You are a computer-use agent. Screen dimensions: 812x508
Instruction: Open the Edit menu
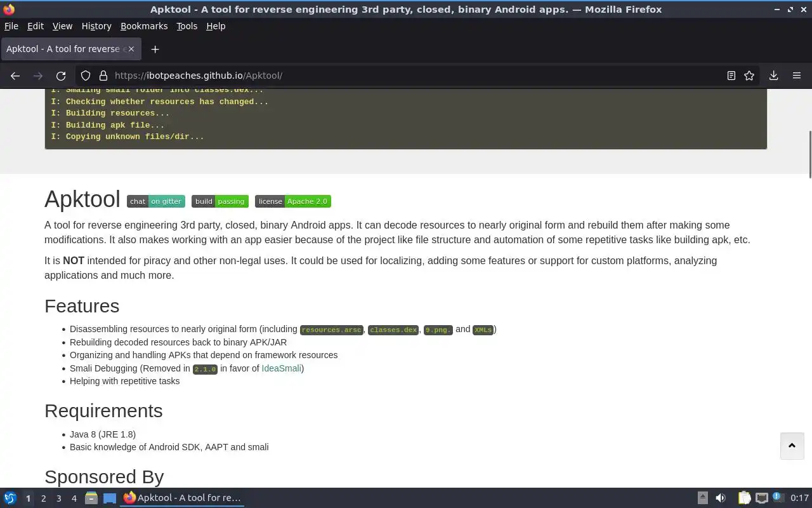[36, 26]
